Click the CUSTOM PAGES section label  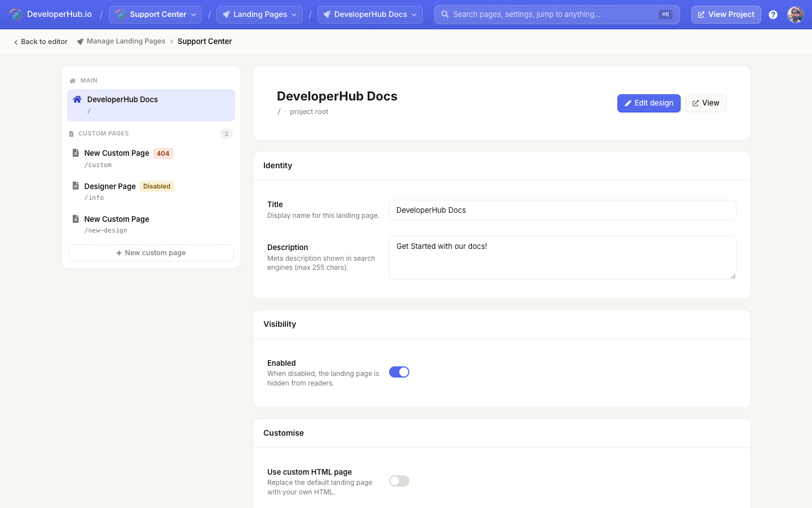click(104, 134)
